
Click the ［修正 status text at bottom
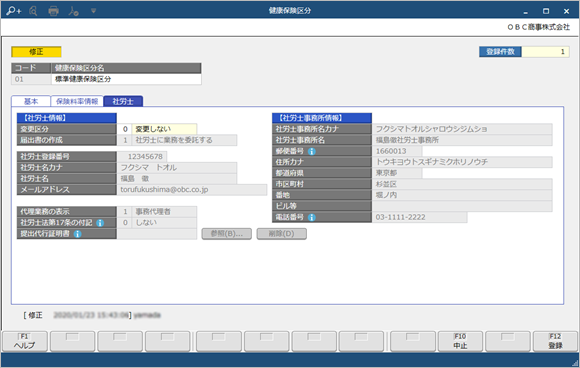click(33, 315)
